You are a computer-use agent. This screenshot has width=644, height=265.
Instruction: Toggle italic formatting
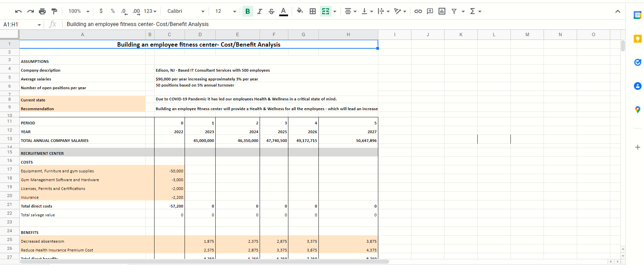259,11
